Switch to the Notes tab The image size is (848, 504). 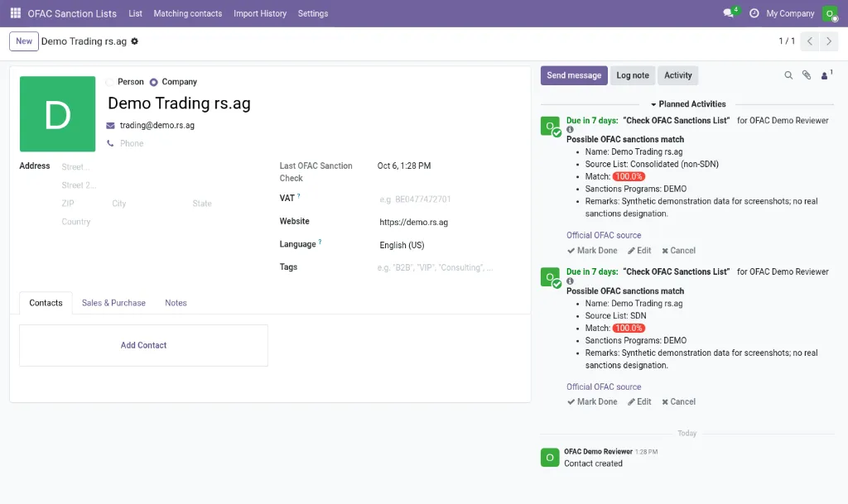point(176,303)
